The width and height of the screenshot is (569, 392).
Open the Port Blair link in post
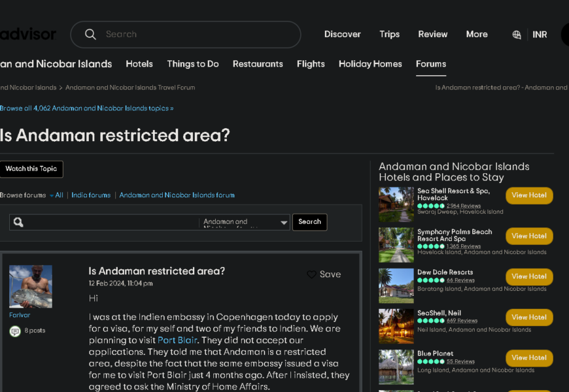tap(177, 340)
